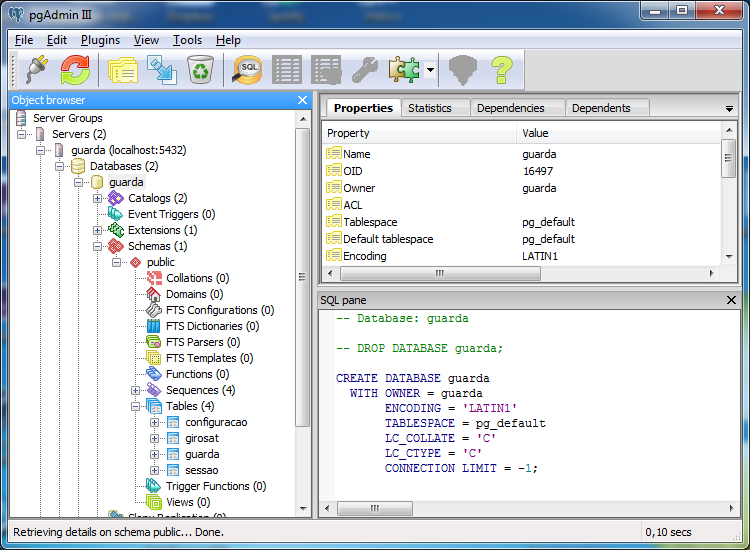Click the plug connection toolbar icon
Image resolution: width=750 pixels, height=550 pixels.
coord(37,70)
